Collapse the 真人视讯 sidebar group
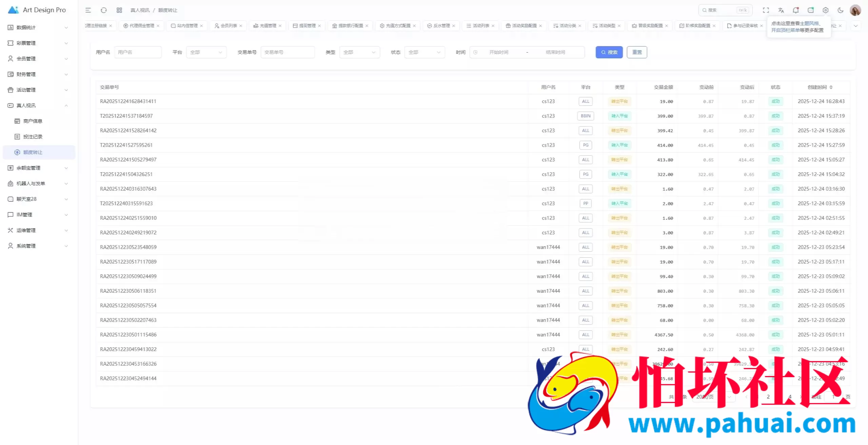Image resolution: width=868 pixels, height=445 pixels. (x=39, y=105)
